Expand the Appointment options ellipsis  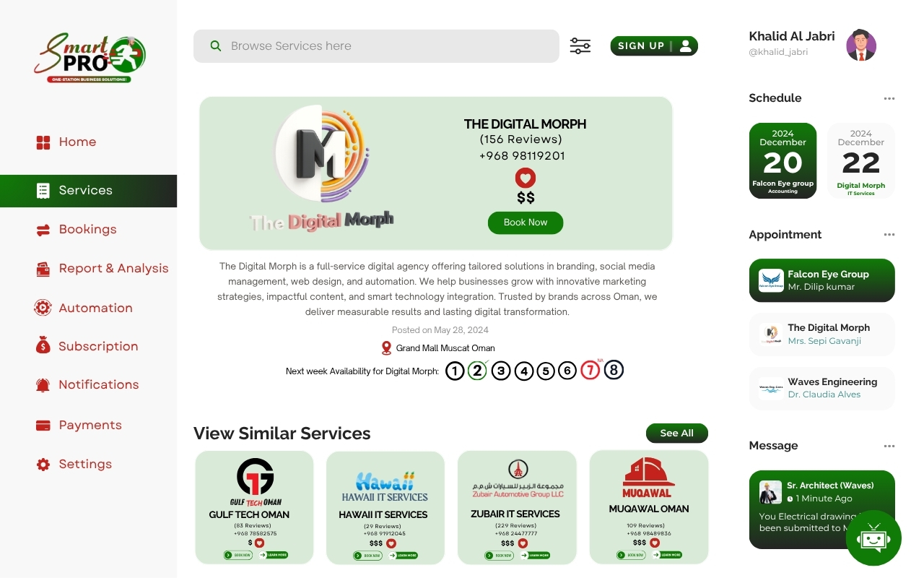click(889, 235)
